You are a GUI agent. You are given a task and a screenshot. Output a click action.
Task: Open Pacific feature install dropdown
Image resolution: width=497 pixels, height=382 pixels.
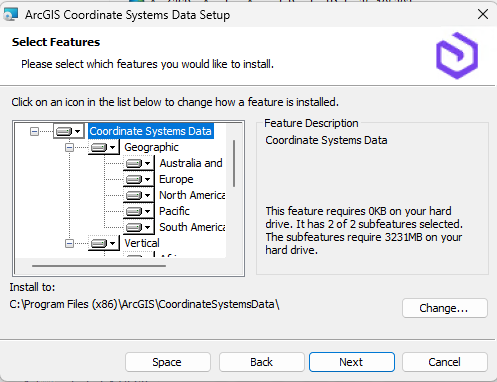(139, 211)
